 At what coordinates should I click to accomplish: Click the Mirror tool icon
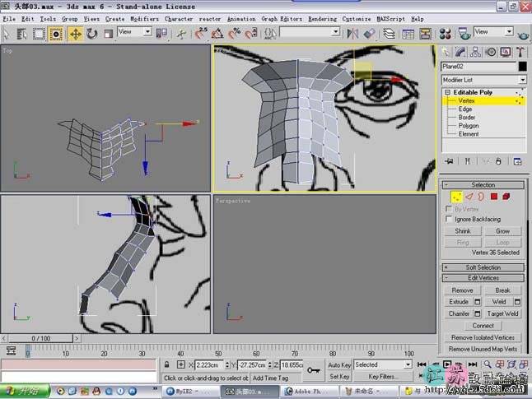coord(352,33)
